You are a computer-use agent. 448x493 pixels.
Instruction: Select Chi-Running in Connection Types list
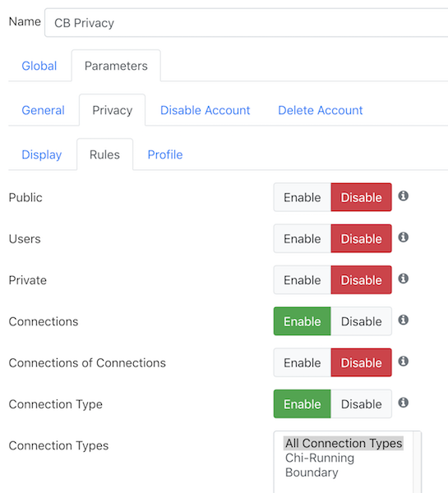[x=320, y=458]
